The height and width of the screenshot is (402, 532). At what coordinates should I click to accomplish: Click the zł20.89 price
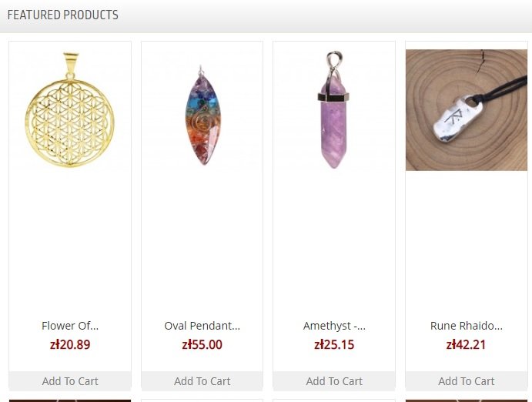[x=70, y=345]
